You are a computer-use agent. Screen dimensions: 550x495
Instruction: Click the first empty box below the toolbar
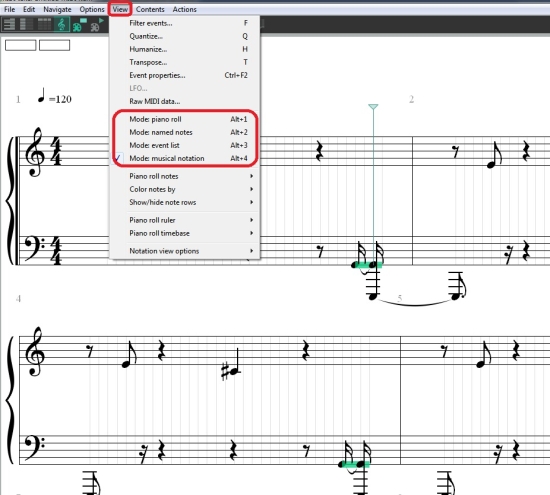click(x=21, y=45)
